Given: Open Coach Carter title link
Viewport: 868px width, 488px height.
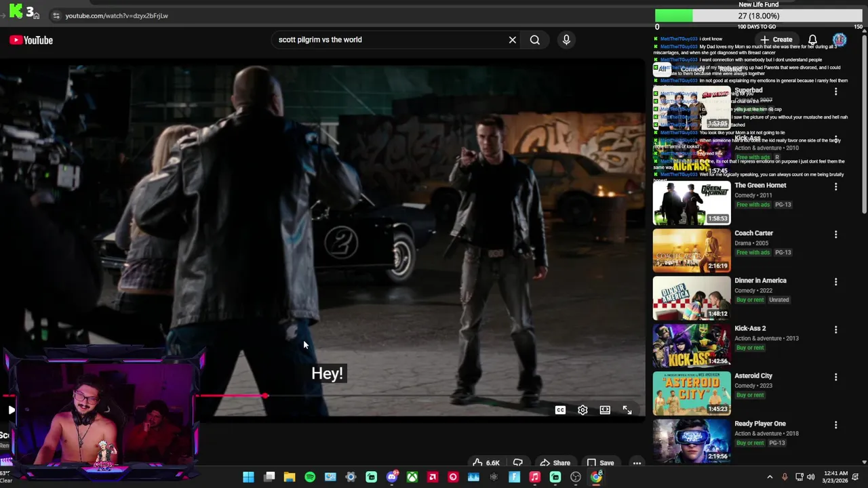Looking at the screenshot, I should (x=753, y=233).
